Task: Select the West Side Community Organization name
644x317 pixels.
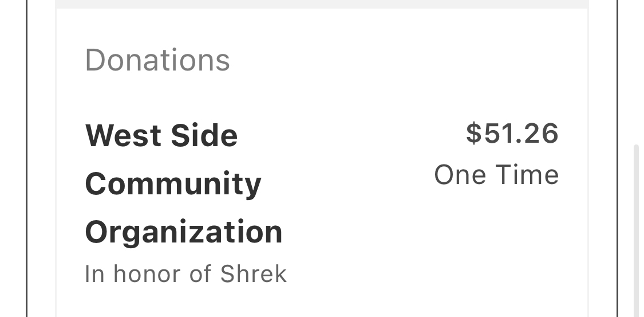Action: coord(183,183)
